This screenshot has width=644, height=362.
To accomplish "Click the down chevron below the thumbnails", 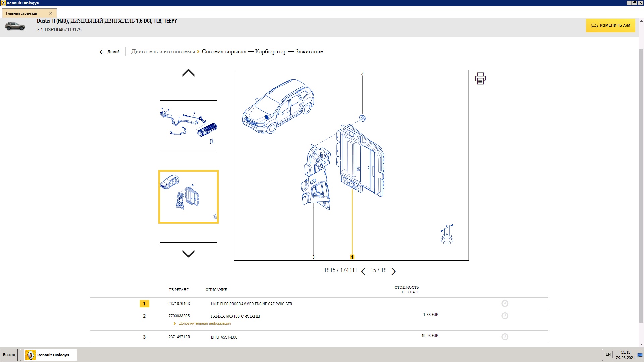I will (x=189, y=254).
